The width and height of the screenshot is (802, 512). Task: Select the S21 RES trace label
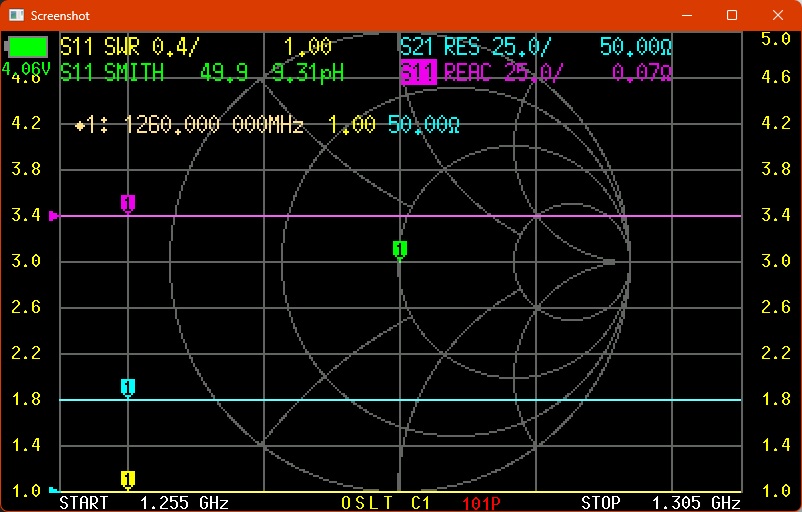[440, 47]
